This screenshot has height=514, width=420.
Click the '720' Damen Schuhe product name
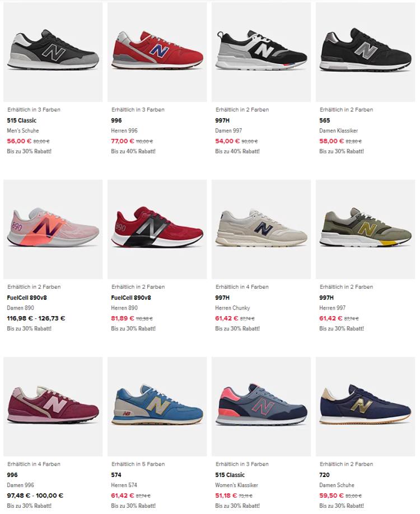click(x=324, y=475)
